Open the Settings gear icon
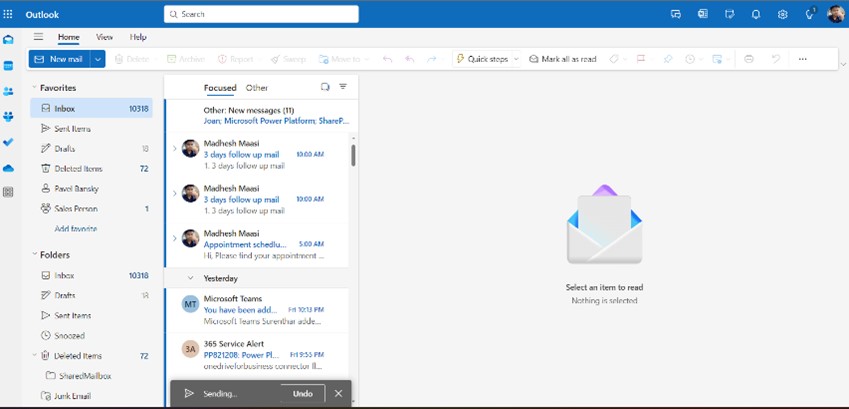The height and width of the screenshot is (409, 849). point(782,15)
